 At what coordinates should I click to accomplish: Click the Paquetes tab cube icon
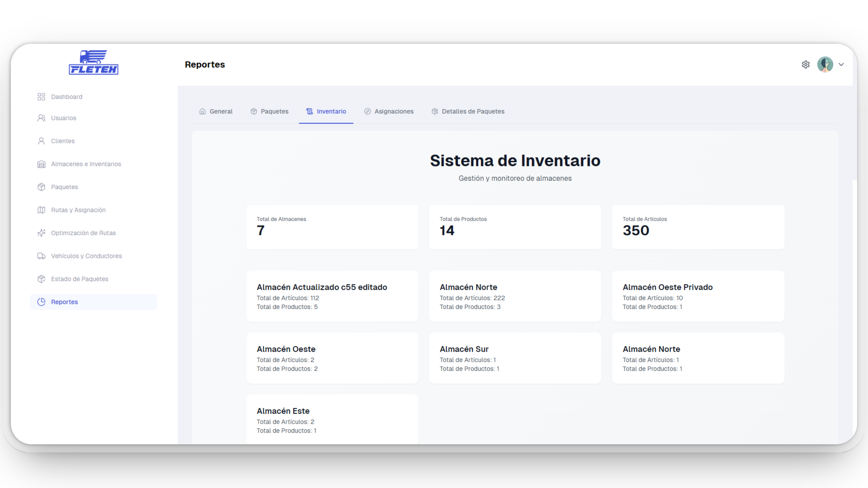[254, 111]
